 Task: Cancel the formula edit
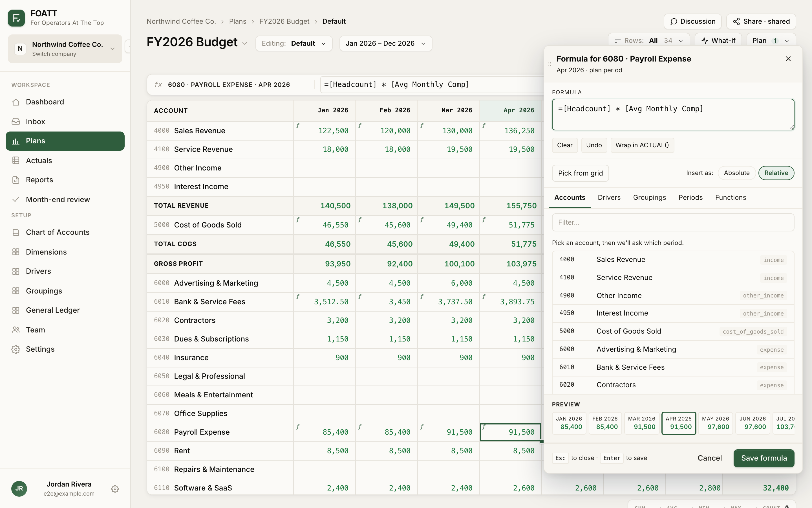tap(710, 458)
